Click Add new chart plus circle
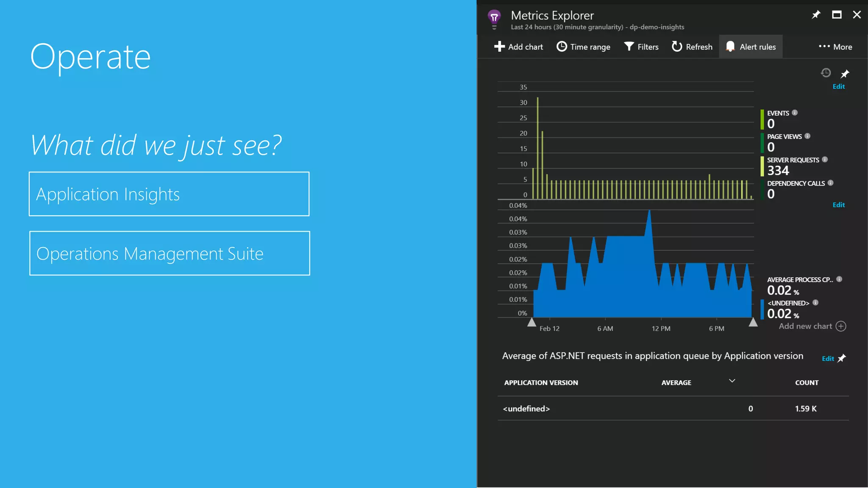The width and height of the screenshot is (868, 488). (841, 326)
